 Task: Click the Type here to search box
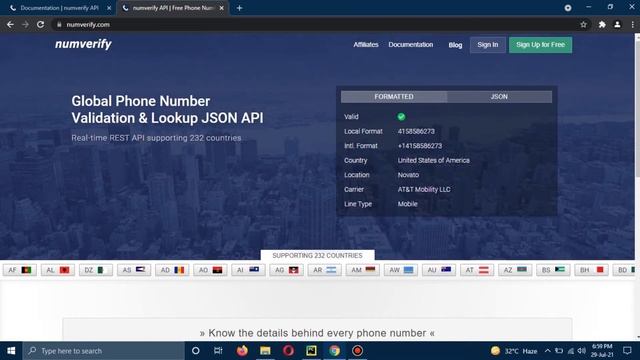click(x=104, y=351)
